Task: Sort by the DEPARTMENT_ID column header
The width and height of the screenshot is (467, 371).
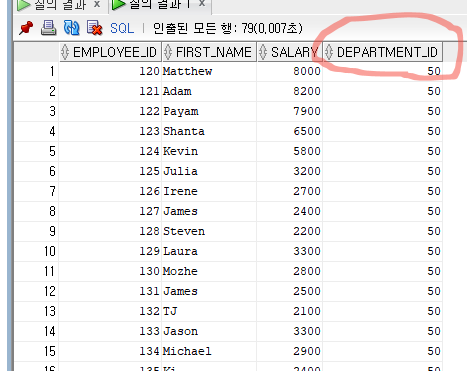Action: (x=382, y=52)
